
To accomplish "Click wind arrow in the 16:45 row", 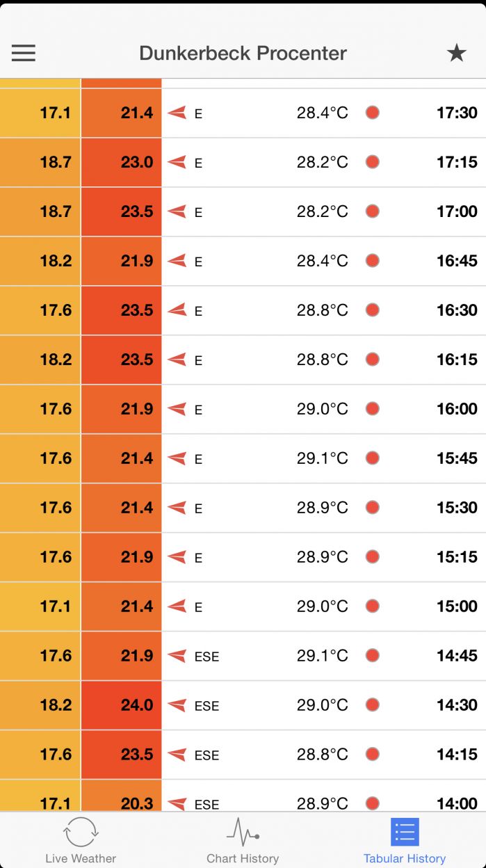I will [x=177, y=261].
